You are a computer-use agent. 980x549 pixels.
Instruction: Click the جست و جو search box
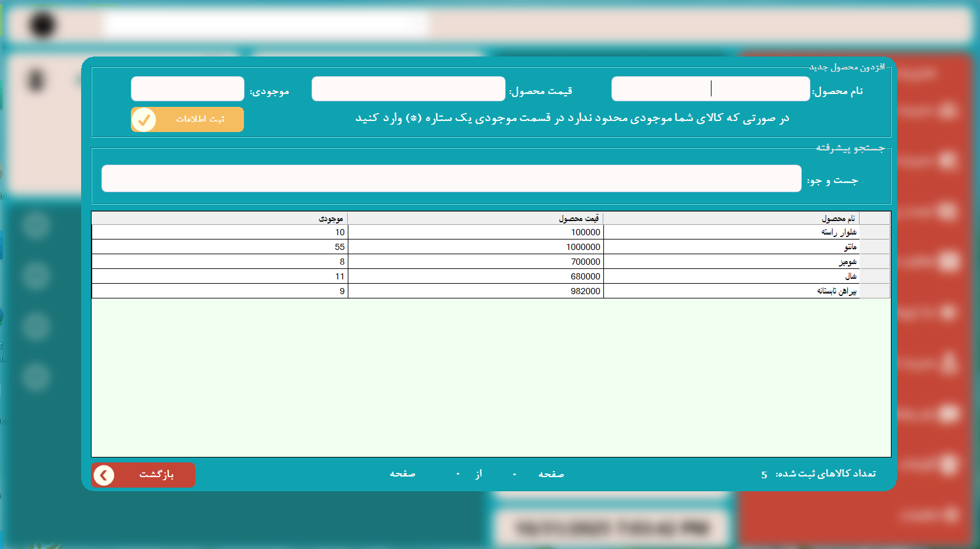(451, 179)
